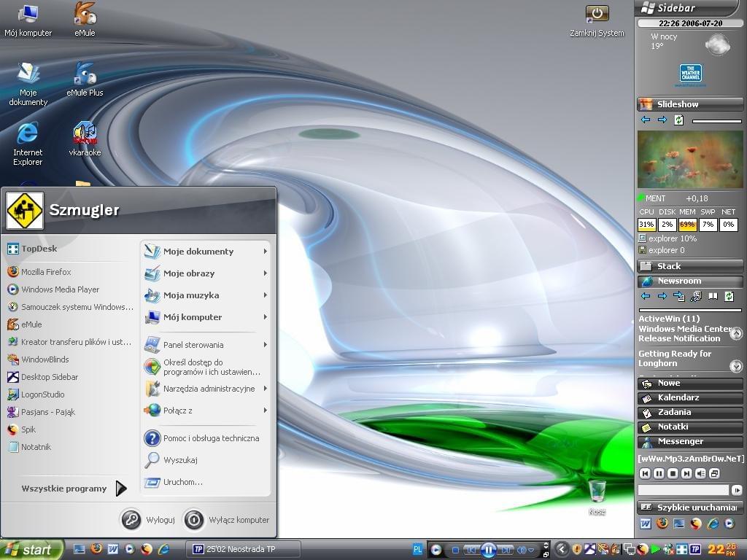Click the Newsroom open-book read icon
747x560 pixels.
click(713, 296)
